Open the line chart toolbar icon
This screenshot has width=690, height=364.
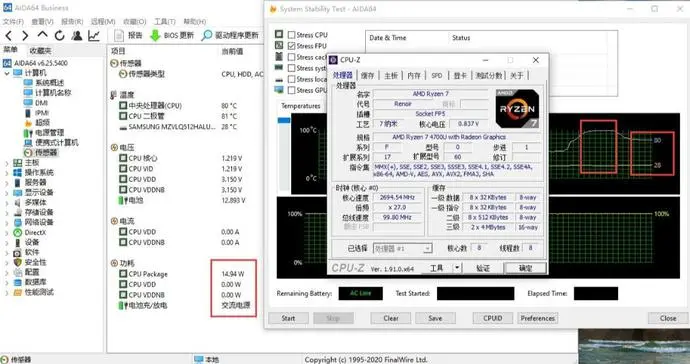(x=94, y=35)
